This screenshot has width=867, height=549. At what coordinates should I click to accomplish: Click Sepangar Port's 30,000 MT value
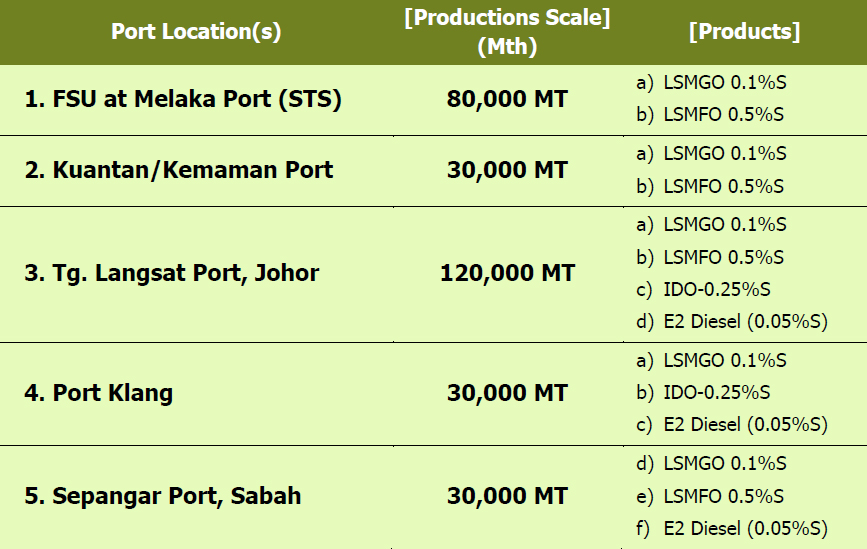(507, 496)
